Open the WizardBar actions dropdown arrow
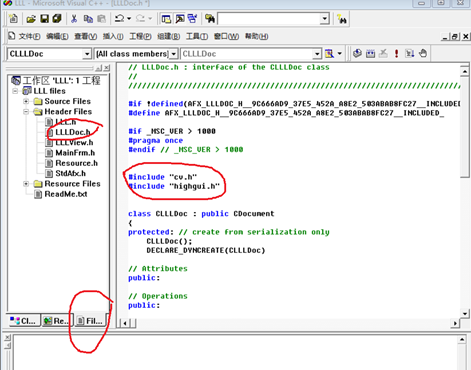Viewport: 471px width, 370px height. pyautogui.click(x=340, y=53)
